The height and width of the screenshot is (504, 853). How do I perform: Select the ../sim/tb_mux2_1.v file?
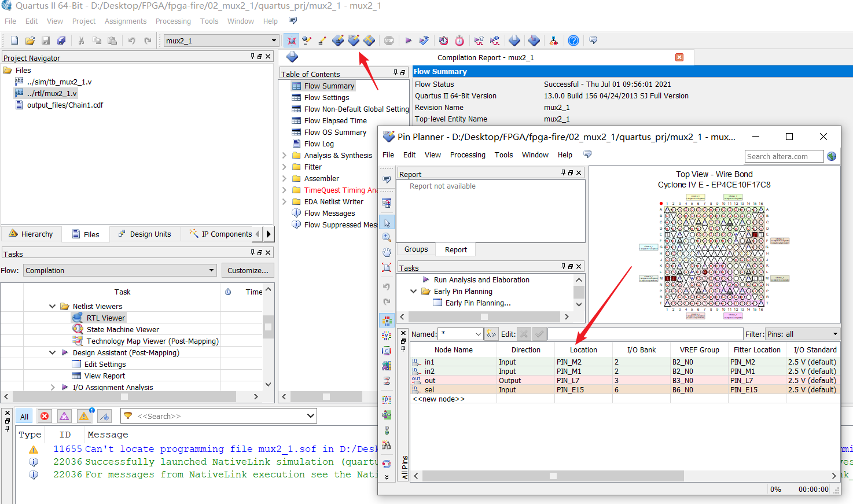click(59, 82)
